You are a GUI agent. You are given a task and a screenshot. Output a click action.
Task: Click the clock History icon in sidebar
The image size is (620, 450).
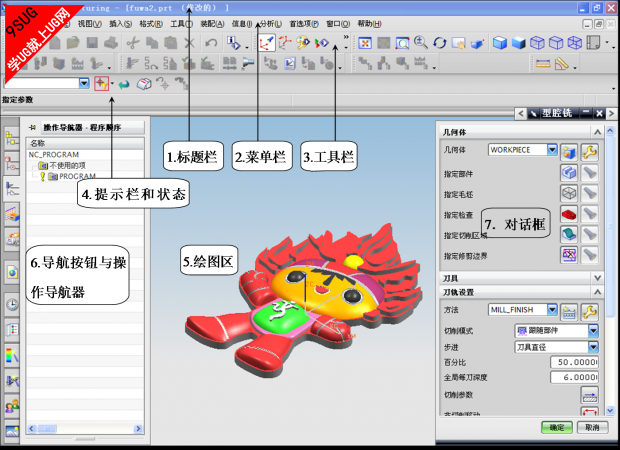[x=12, y=304]
